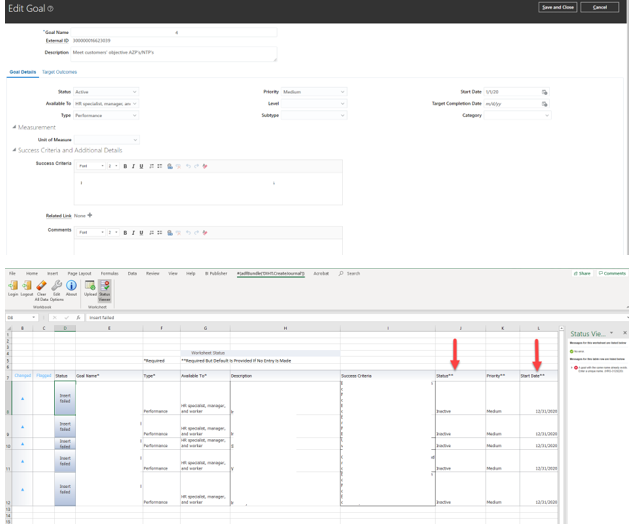Click the Excel Comments button

(x=612, y=273)
